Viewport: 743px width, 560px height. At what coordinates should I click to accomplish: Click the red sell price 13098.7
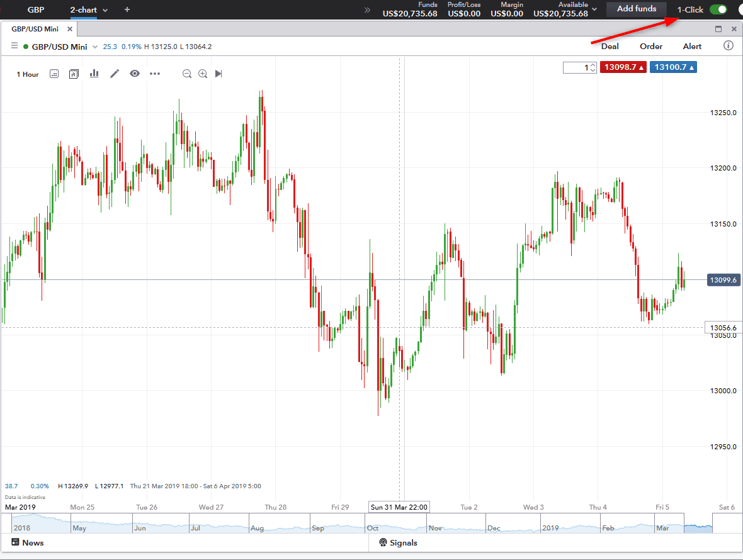click(623, 67)
